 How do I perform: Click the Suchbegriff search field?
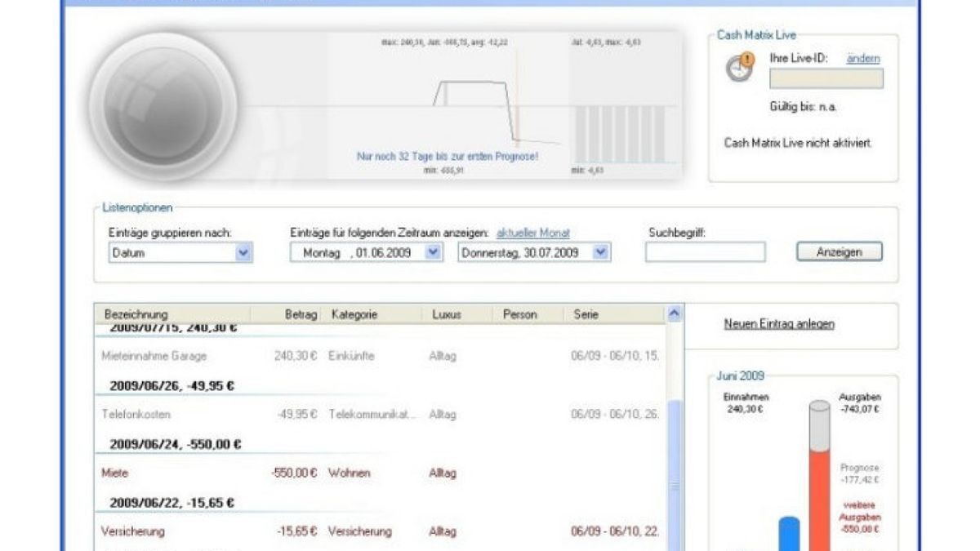[x=705, y=253]
